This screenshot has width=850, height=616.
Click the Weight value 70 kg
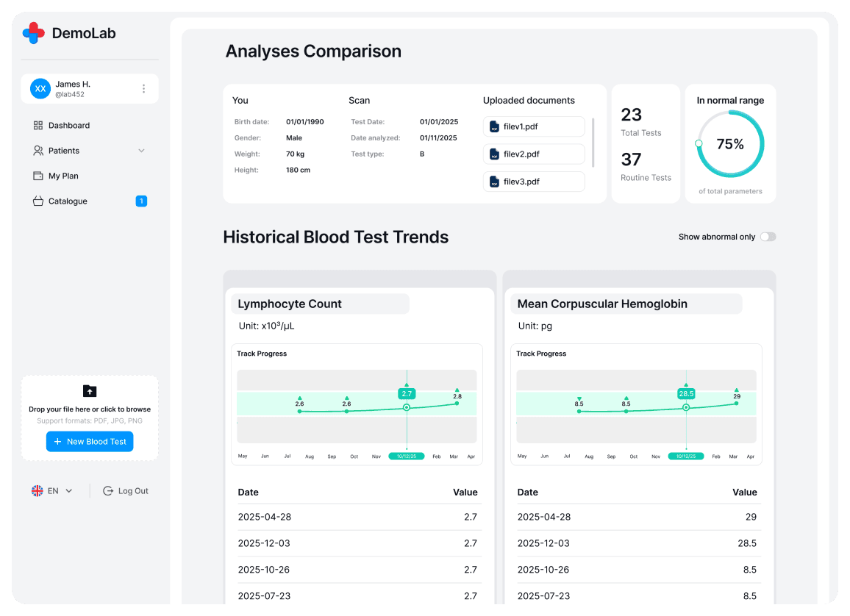296,154
